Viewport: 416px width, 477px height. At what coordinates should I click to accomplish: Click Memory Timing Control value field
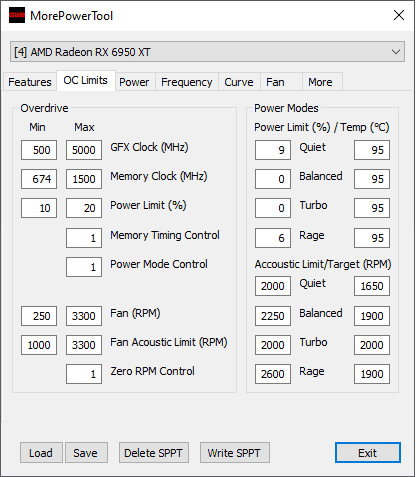[84, 238]
